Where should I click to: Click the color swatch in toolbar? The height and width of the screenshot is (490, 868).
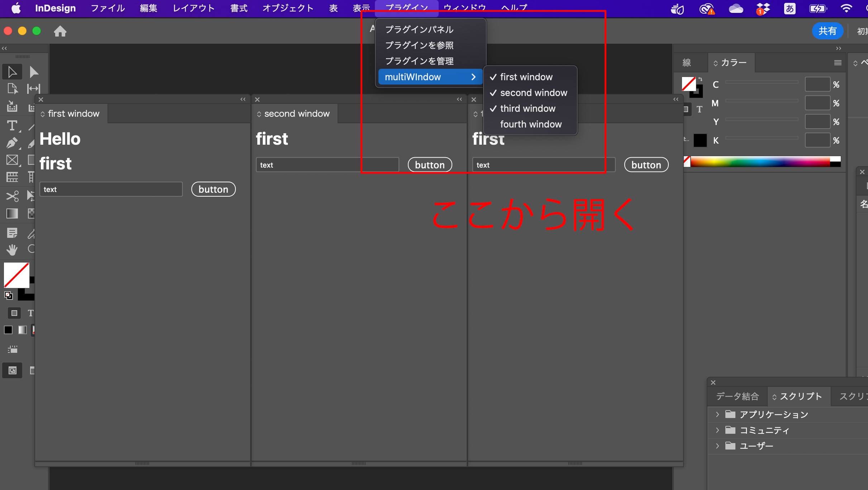16,275
